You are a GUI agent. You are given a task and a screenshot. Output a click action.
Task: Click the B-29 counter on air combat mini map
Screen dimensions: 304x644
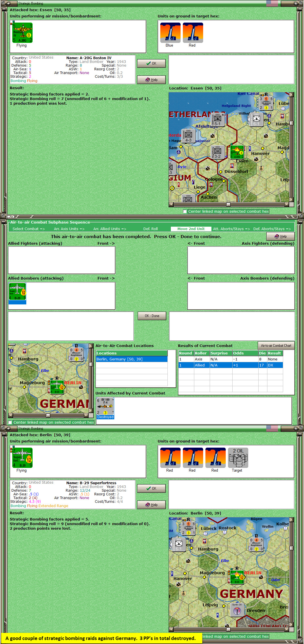click(57, 387)
